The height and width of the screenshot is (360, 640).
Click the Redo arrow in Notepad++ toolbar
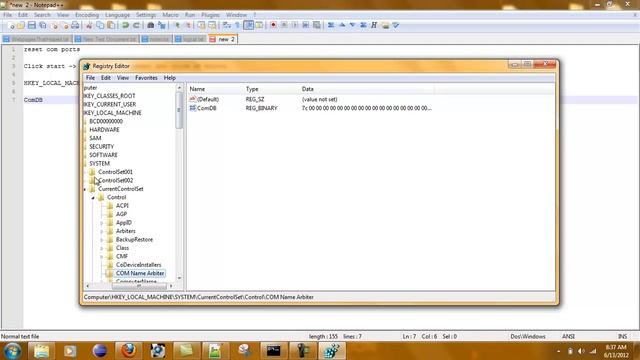point(136,25)
